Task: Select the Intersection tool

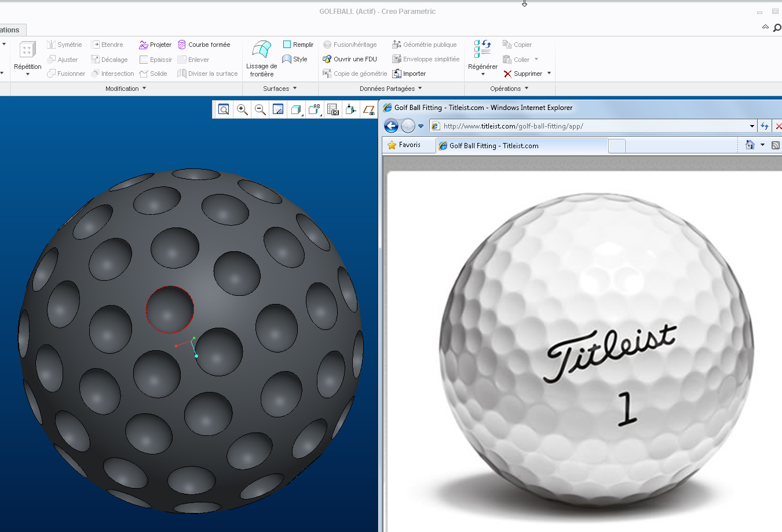Action: [112, 74]
